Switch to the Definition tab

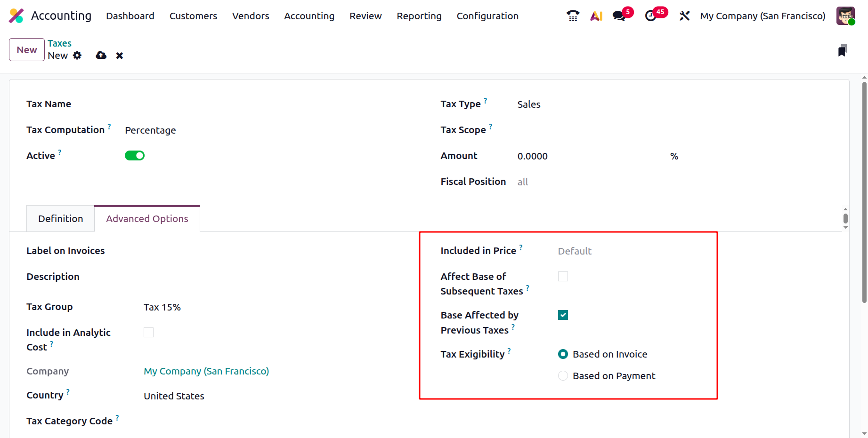coord(61,219)
